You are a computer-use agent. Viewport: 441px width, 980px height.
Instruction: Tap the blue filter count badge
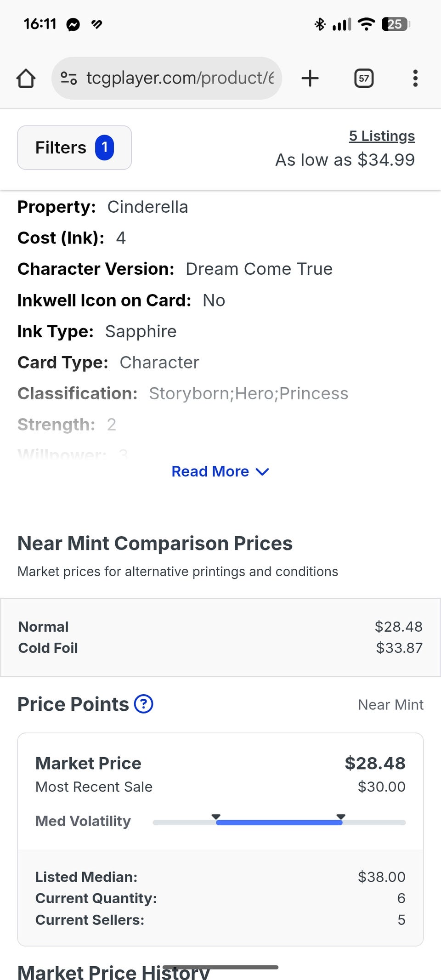tap(105, 147)
